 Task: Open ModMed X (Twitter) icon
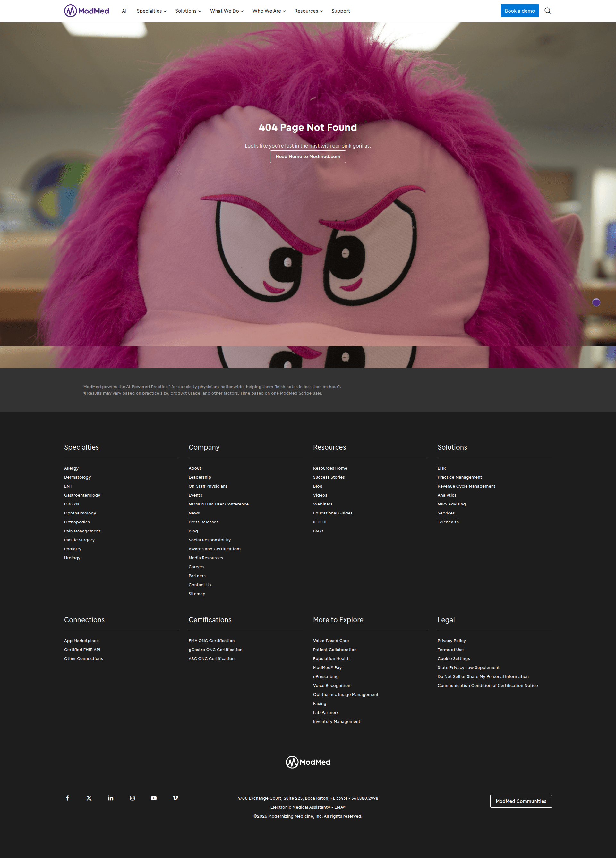(x=89, y=798)
